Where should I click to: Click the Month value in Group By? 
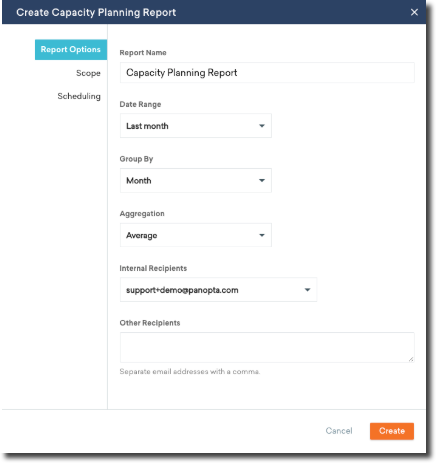[139, 181]
